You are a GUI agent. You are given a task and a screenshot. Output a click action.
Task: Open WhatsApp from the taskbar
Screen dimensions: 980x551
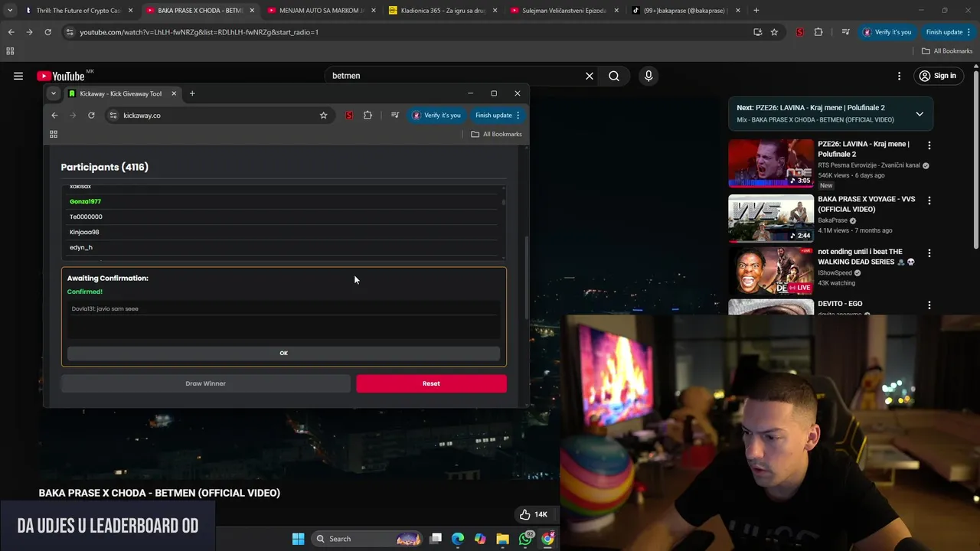point(525,539)
